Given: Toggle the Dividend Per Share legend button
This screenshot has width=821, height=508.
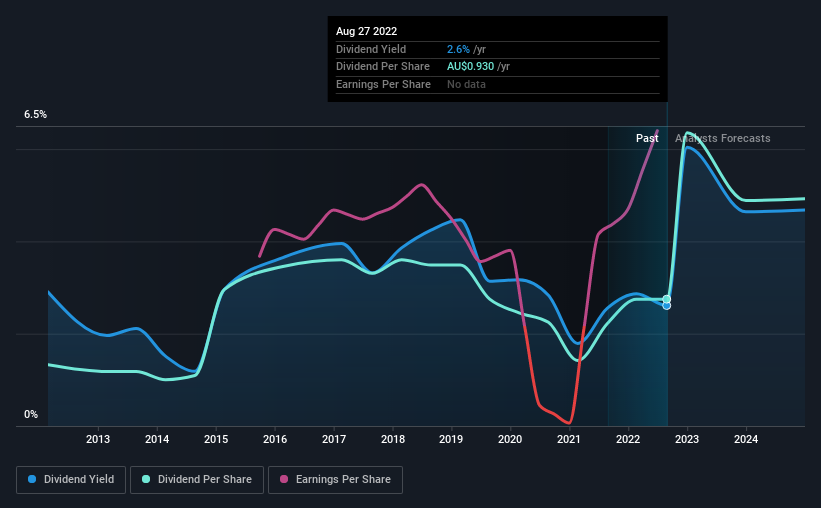Looking at the screenshot, I should pos(197,480).
